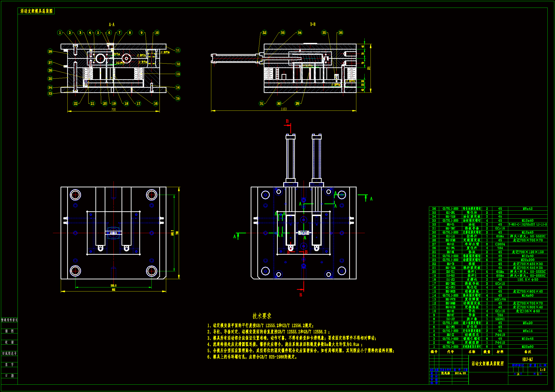
Task: Click the 技术要求 heading text
Action: pyautogui.click(x=262, y=316)
